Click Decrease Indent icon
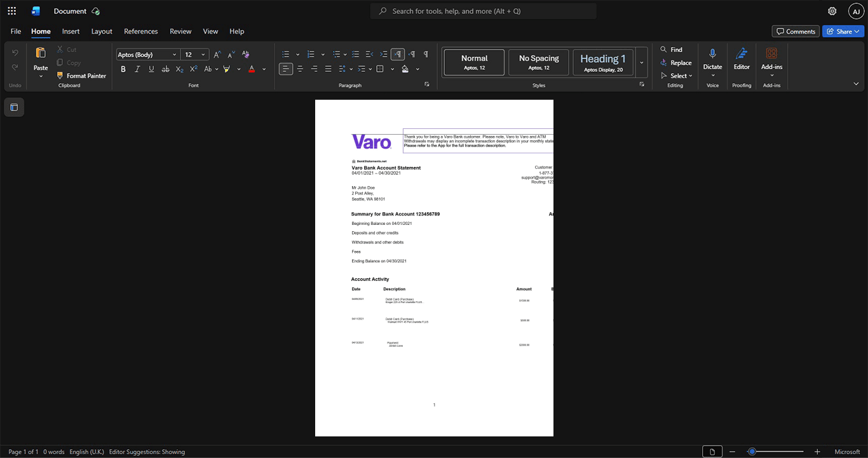The image size is (868, 458). [x=370, y=55]
